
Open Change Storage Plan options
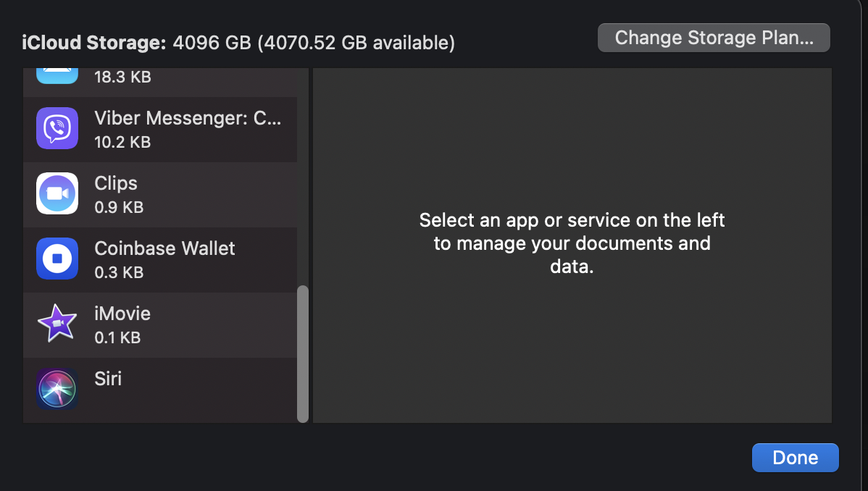[x=714, y=38]
